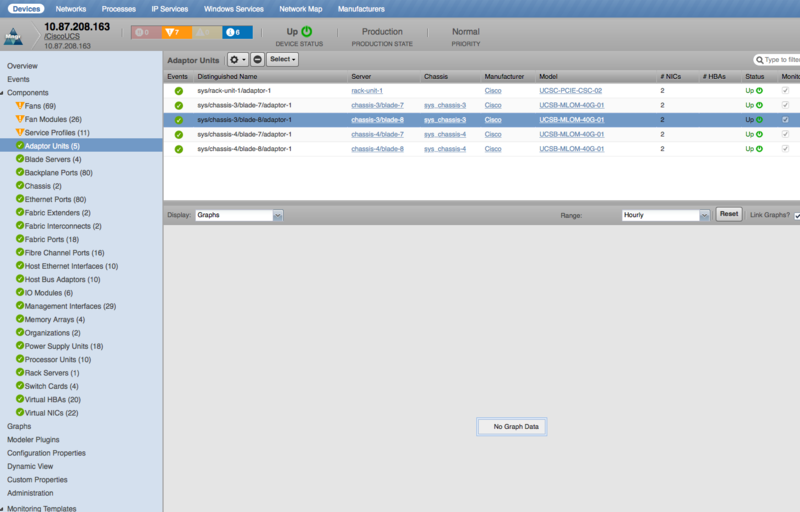Open the UCSC-PCIE-CSC-02 model link
Screen dimensions: 800x512
[570, 91]
